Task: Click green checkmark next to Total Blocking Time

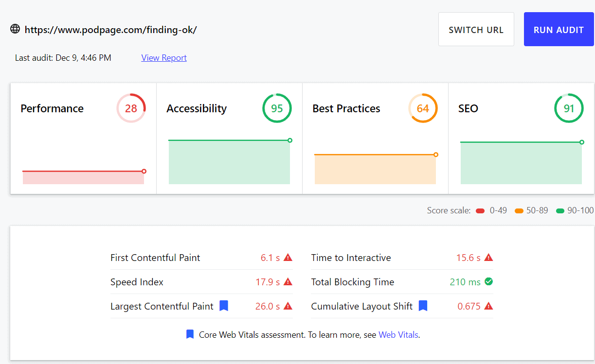Action: 489,282
